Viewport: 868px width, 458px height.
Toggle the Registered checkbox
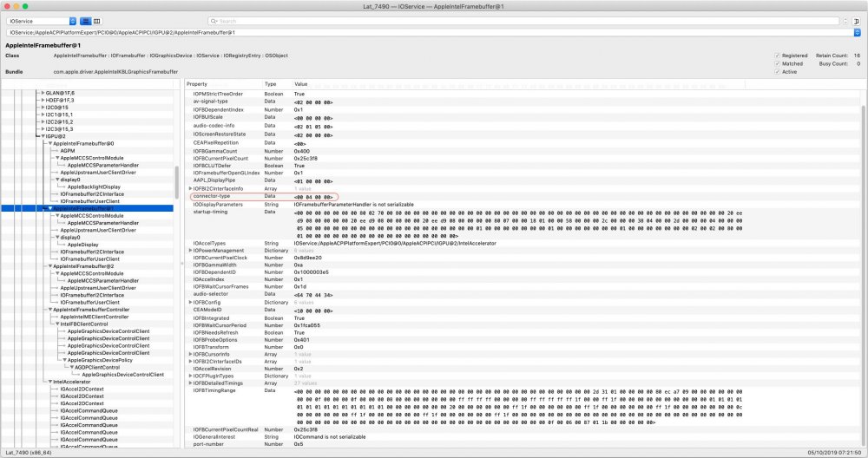pos(776,55)
